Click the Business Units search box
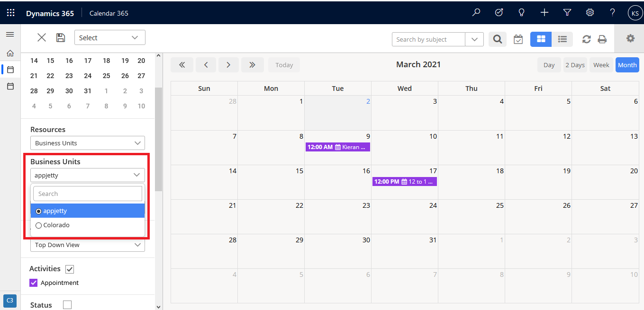The width and height of the screenshot is (644, 310). [x=88, y=194]
